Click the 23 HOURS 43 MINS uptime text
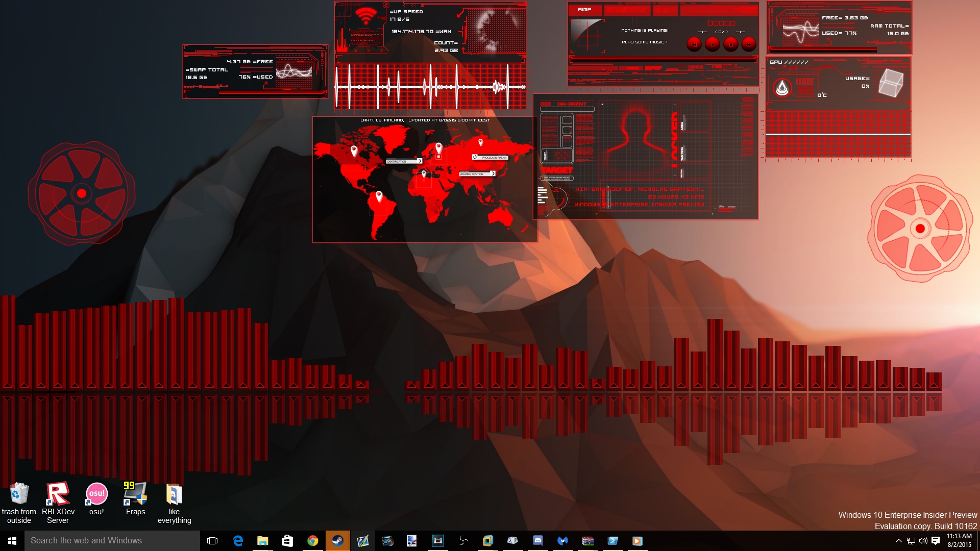This screenshot has height=551, width=980. (676, 196)
